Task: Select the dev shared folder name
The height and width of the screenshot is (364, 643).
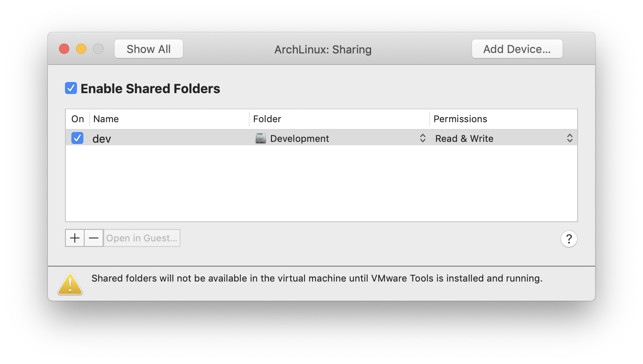Action: (102, 139)
